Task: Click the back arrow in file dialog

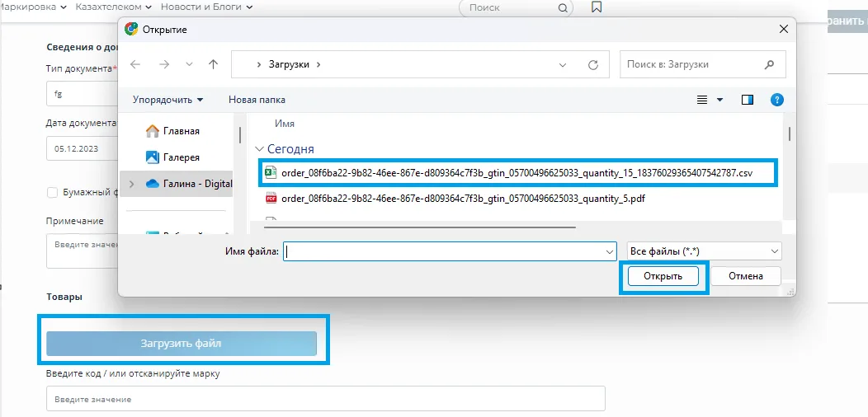Action: click(135, 65)
